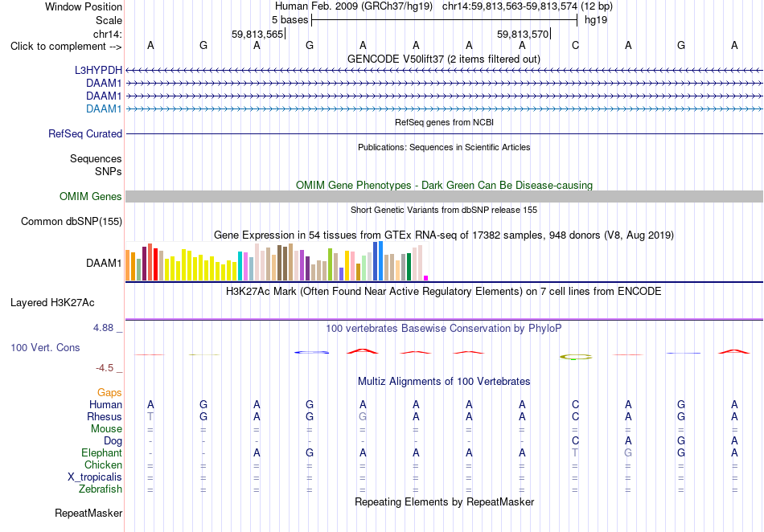The width and height of the screenshot is (764, 532).
Task: Click the orange Gaps label
Action: [x=109, y=392]
